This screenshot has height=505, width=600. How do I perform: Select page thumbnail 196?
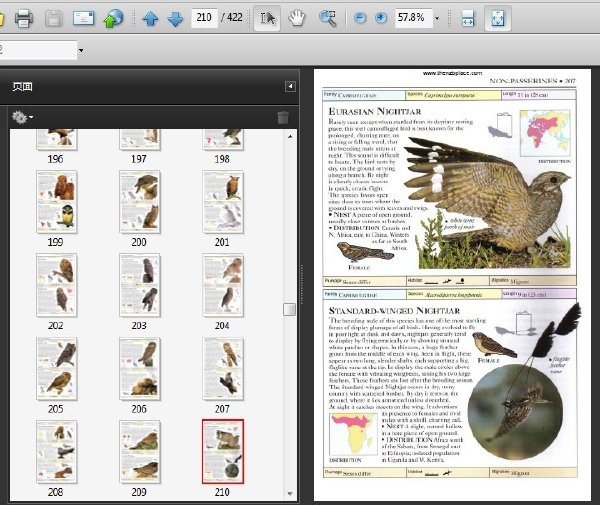57,139
